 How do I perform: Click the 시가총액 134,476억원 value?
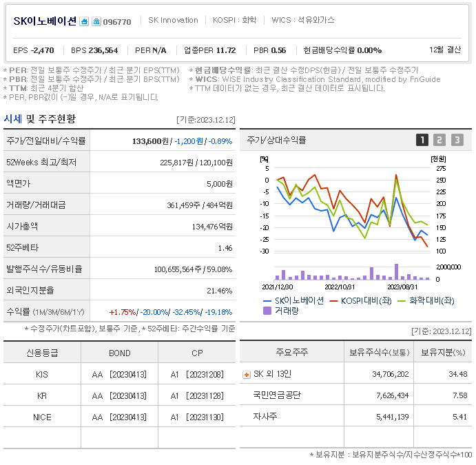(x=212, y=227)
